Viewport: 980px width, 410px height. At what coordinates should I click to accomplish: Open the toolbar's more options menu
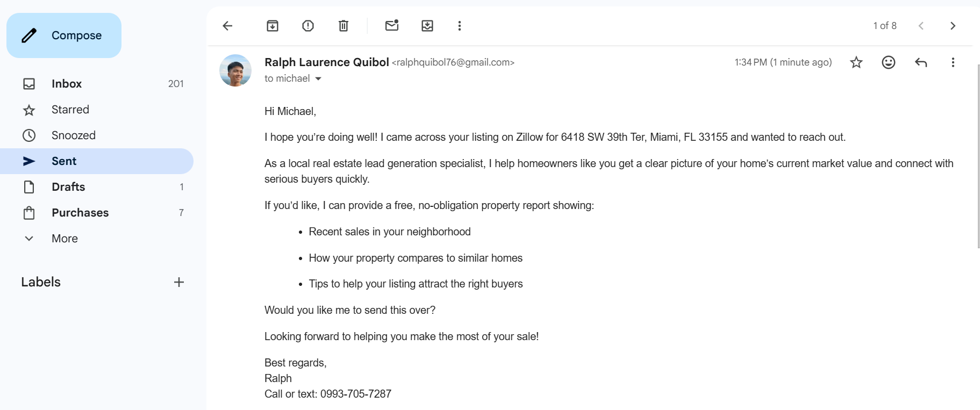point(460,26)
